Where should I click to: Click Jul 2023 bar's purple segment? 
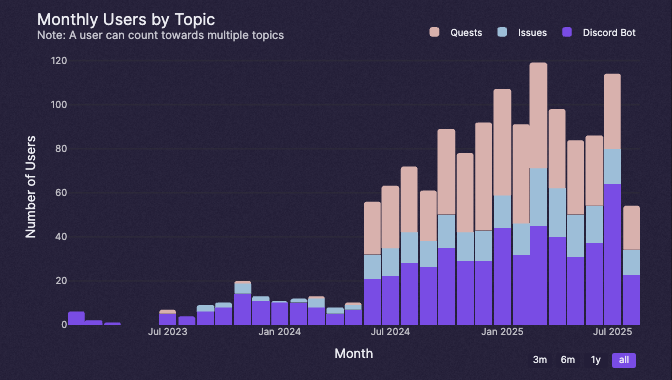coord(168,319)
